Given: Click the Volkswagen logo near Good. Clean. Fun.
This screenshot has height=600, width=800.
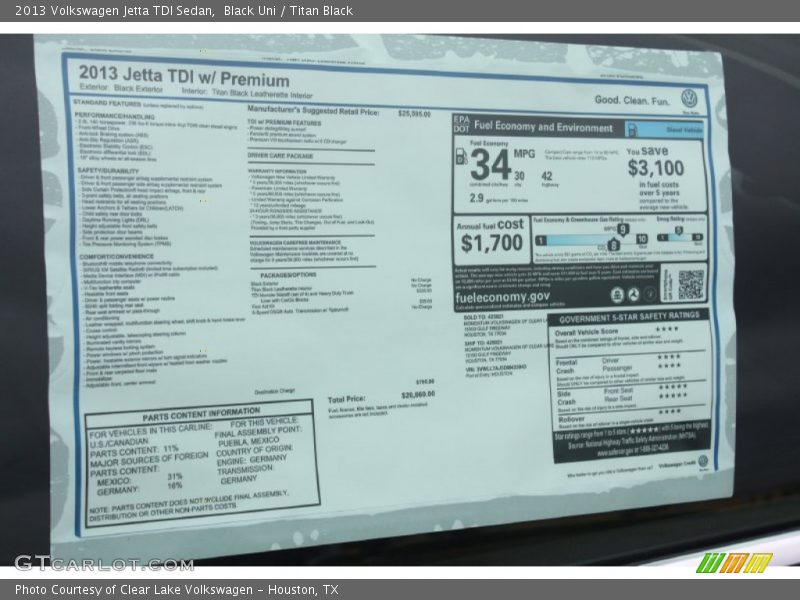Looking at the screenshot, I should [x=688, y=97].
